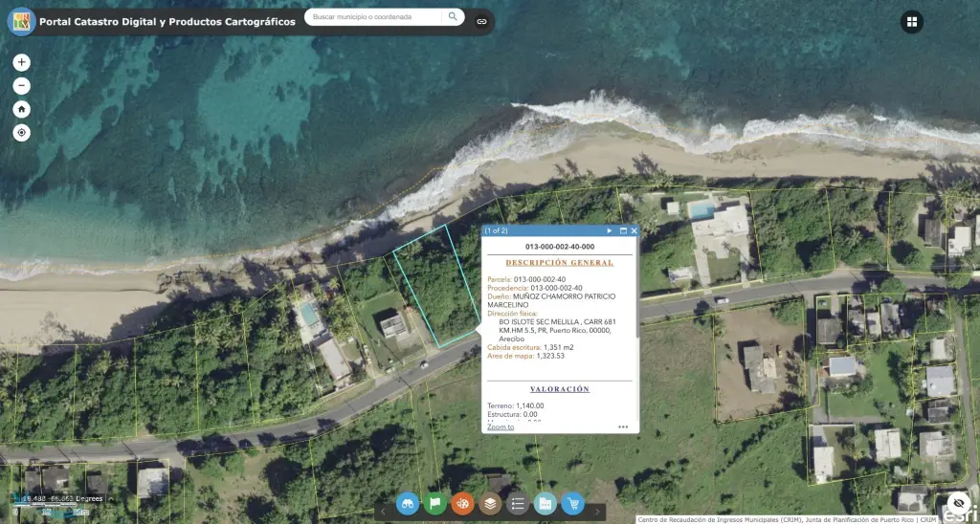Screen dimensions: 980x524
Task: Toggle overview map eye icon
Action: point(958,503)
